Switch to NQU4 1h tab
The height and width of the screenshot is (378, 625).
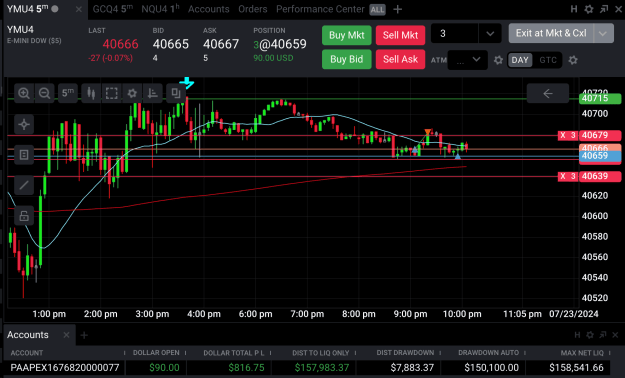pyautogui.click(x=160, y=9)
